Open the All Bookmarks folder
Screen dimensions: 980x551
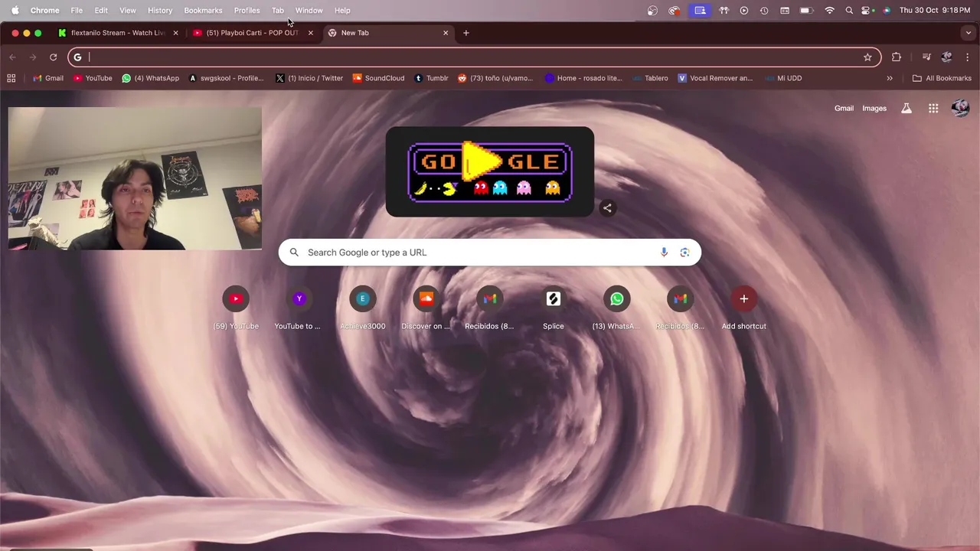[x=942, y=78]
